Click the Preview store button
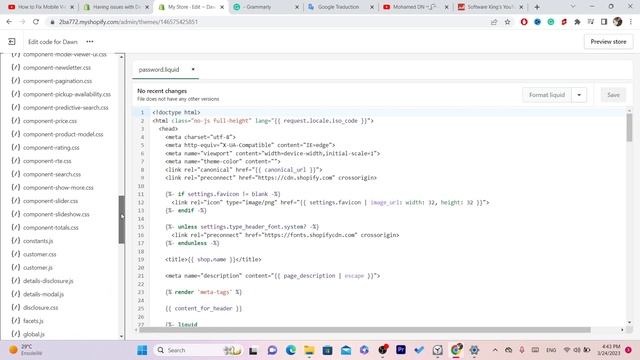This screenshot has height=360, width=640. click(608, 42)
